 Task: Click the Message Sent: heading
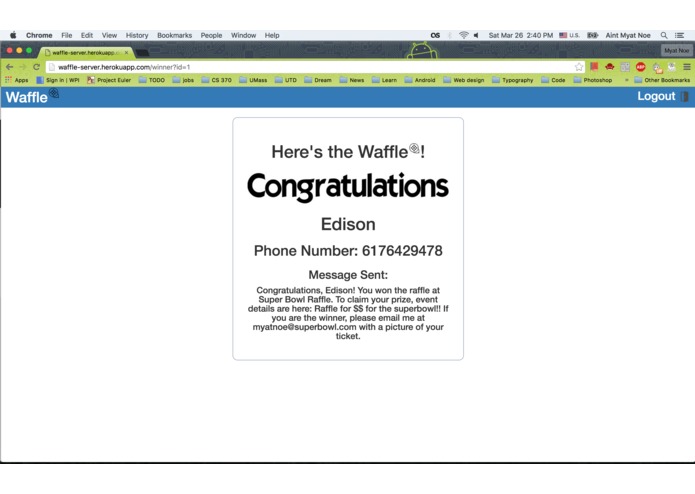[x=348, y=275]
